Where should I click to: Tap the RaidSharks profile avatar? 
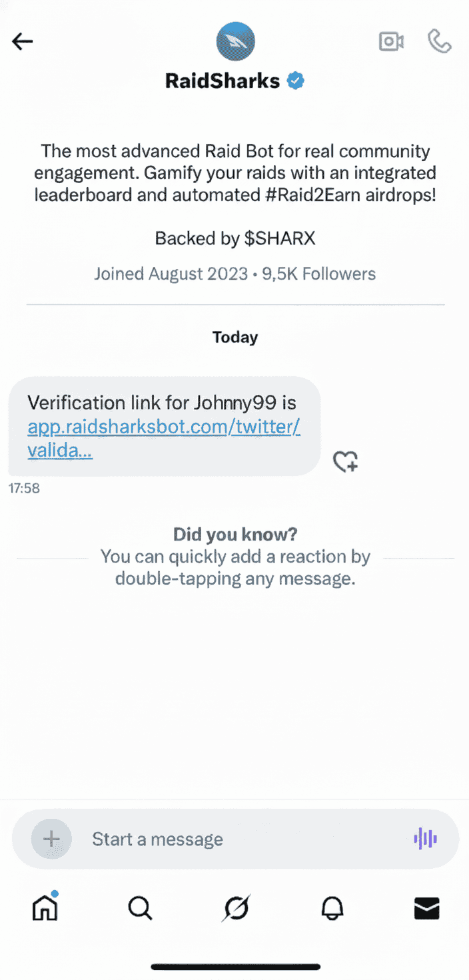point(235,41)
